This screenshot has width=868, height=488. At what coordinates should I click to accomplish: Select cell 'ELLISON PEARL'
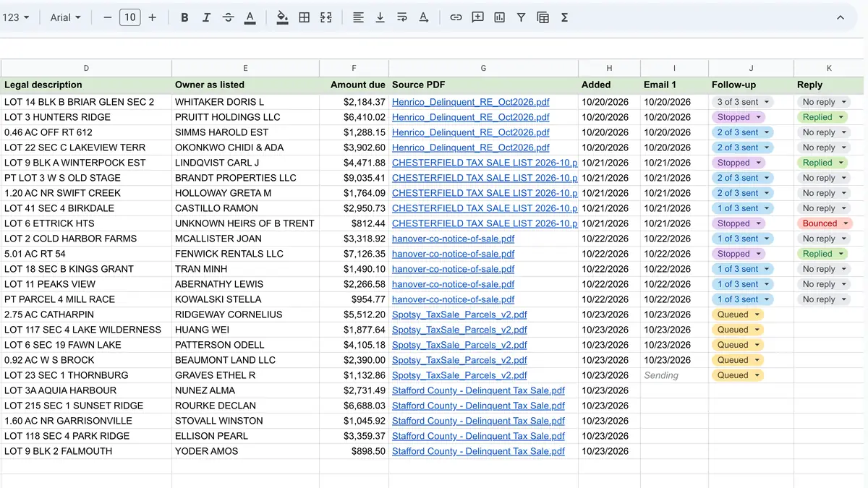click(245, 436)
